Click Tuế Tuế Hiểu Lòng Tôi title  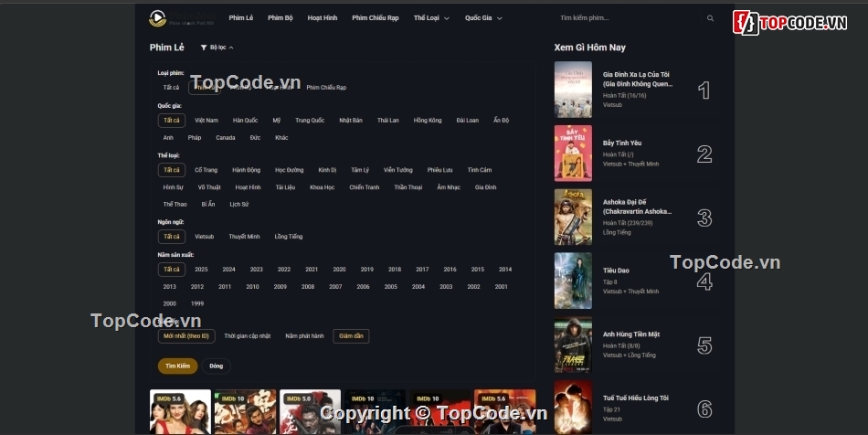[636, 398]
